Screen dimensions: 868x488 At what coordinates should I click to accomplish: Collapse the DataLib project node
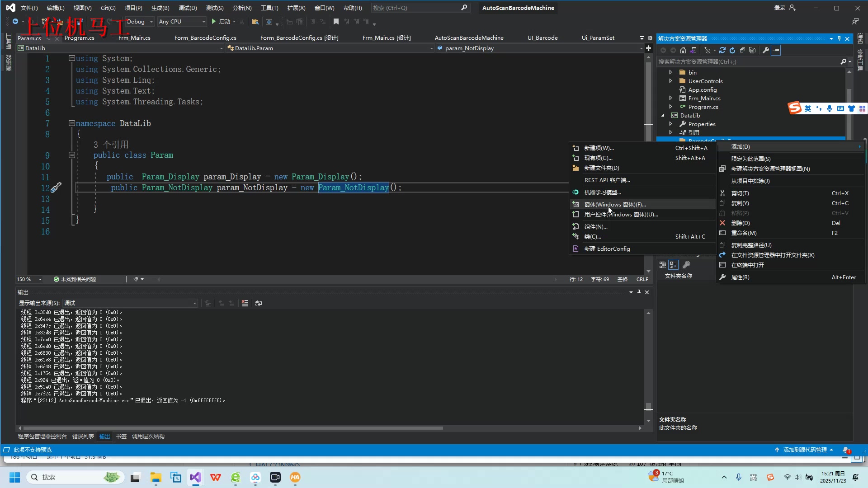663,115
